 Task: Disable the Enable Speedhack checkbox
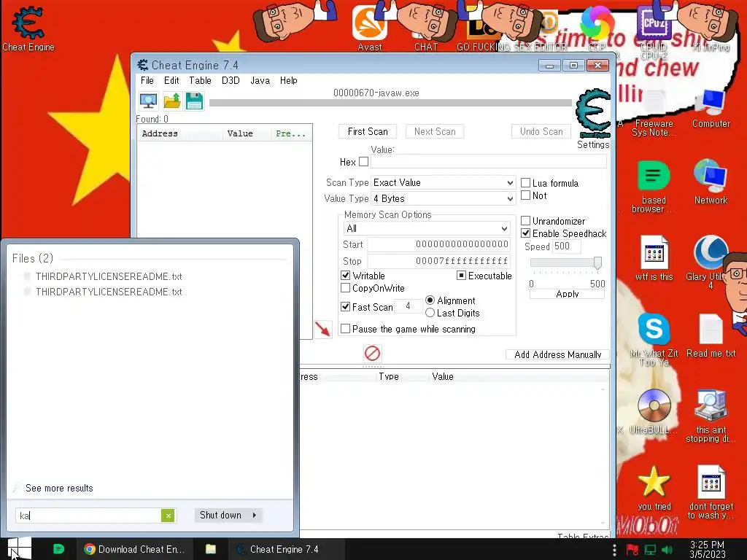pos(525,233)
